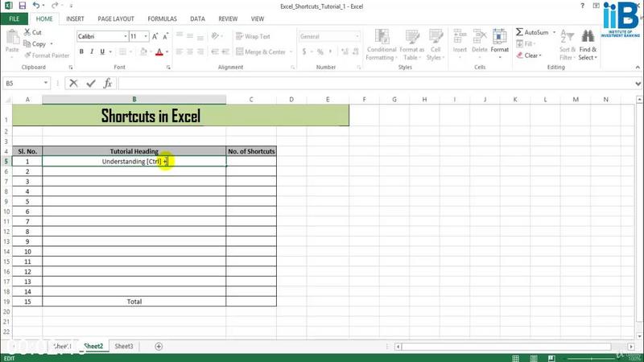Image resolution: width=644 pixels, height=362 pixels.
Task: Switch to the FORMULAS tab
Action: coord(163,19)
